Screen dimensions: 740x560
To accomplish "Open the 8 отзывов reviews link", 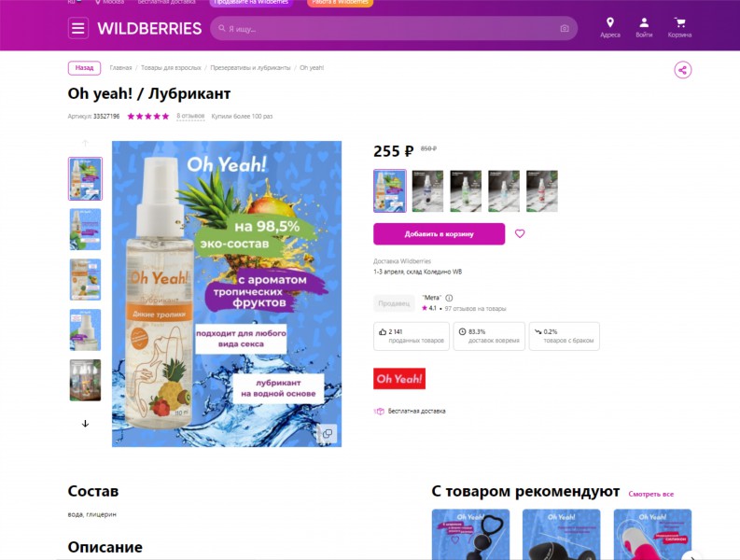I will (x=190, y=116).
